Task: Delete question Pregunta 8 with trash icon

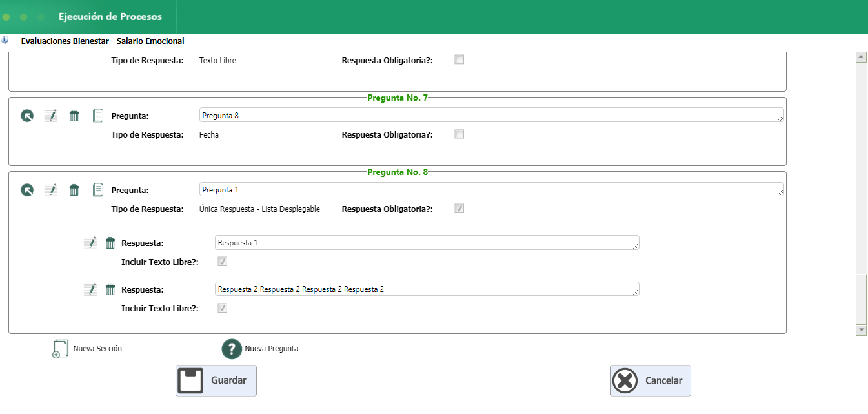Action: [x=74, y=116]
